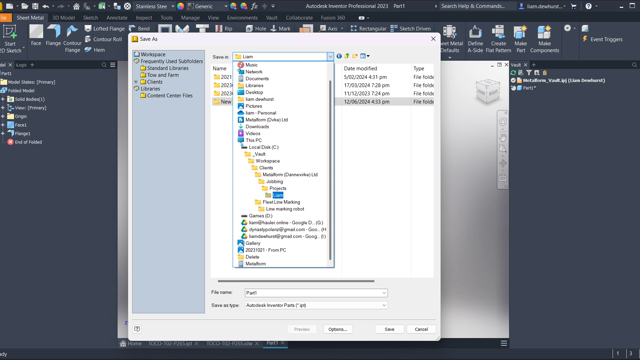640x360 pixels.
Task: Click the Make Components tool
Action: click(x=544, y=39)
